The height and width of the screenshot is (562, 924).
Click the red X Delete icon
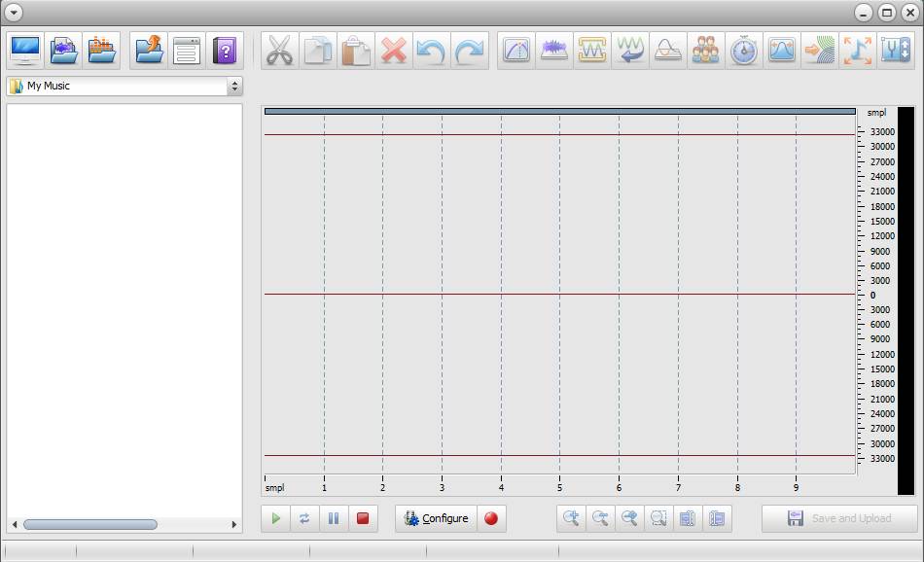[394, 50]
